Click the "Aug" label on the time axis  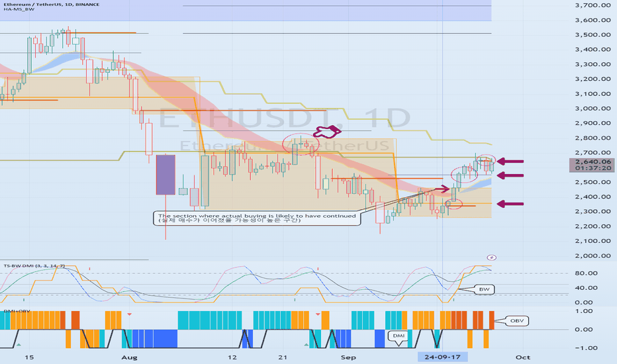point(130,357)
